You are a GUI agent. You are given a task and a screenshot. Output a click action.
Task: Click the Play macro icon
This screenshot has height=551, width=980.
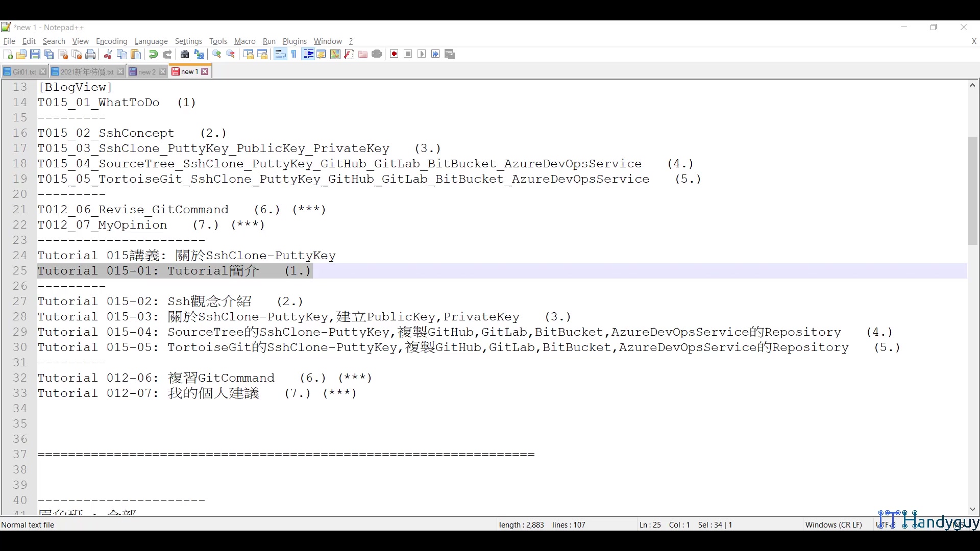[422, 55]
